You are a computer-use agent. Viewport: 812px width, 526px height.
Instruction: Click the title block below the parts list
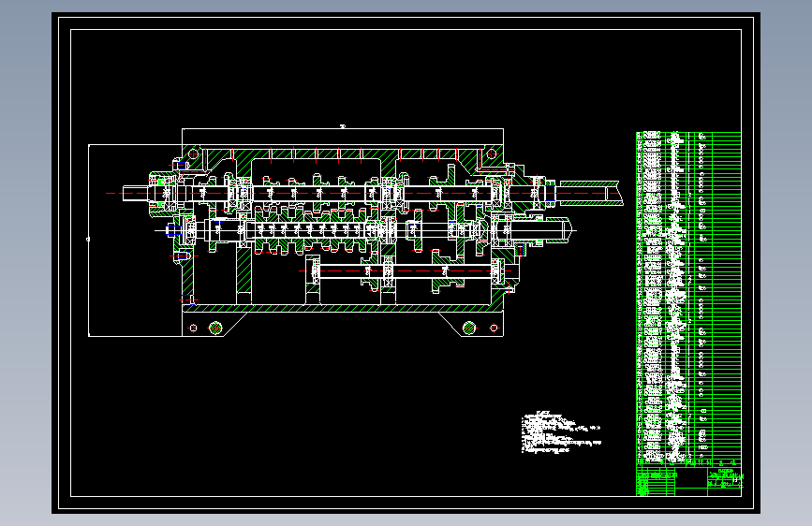coord(688,480)
